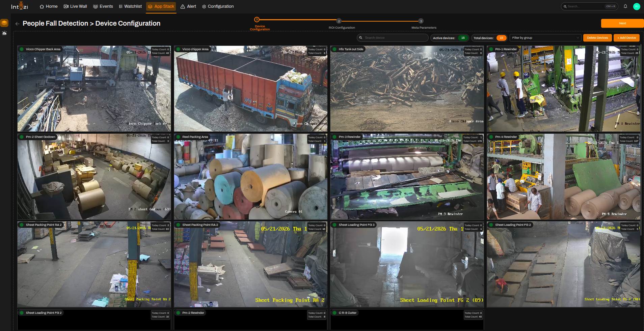Click the search magnifier in device search
Viewport: 644px width, 331px height.
coord(361,38)
